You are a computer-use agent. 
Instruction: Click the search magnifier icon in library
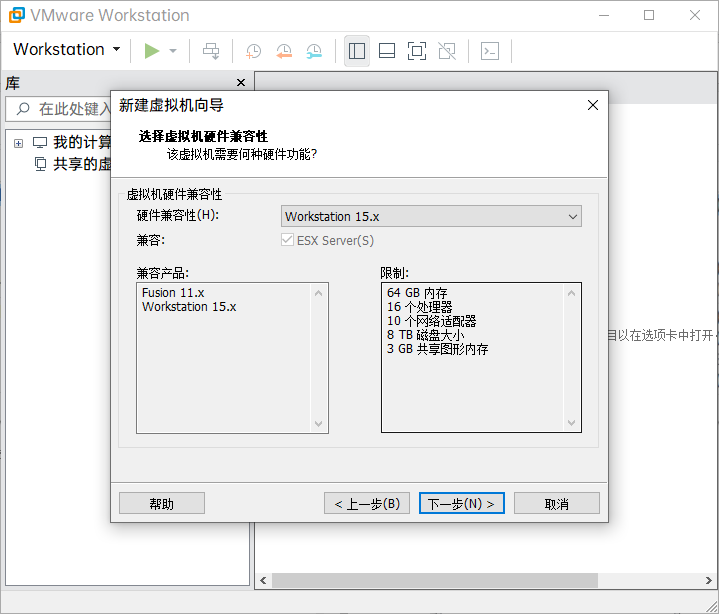(23, 109)
